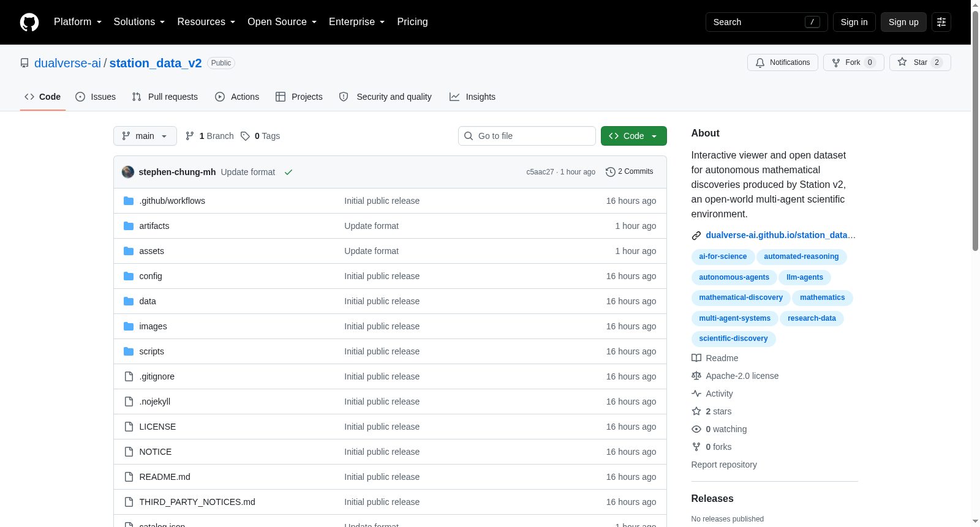Expand the Resources navigation menu
Image resolution: width=980 pixels, height=527 pixels.
pyautogui.click(x=206, y=22)
